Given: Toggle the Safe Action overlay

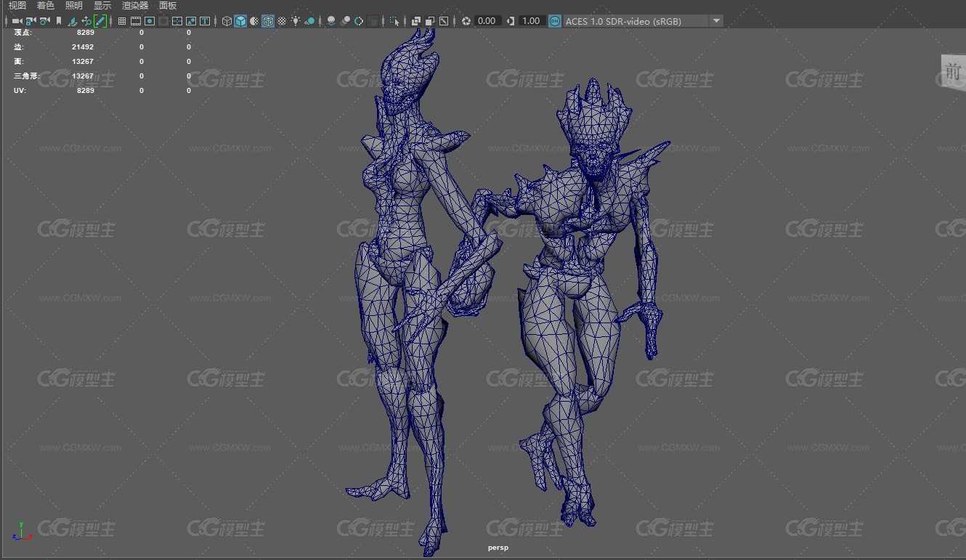Looking at the screenshot, I should [191, 21].
